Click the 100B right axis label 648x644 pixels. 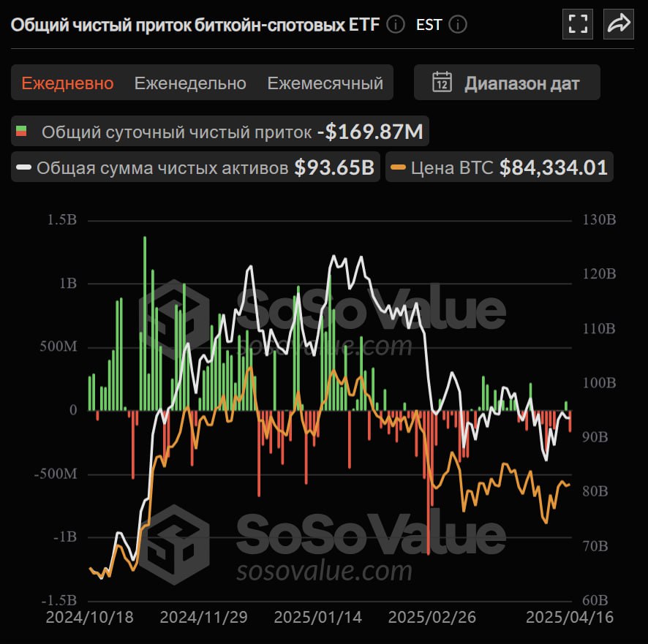599,383
